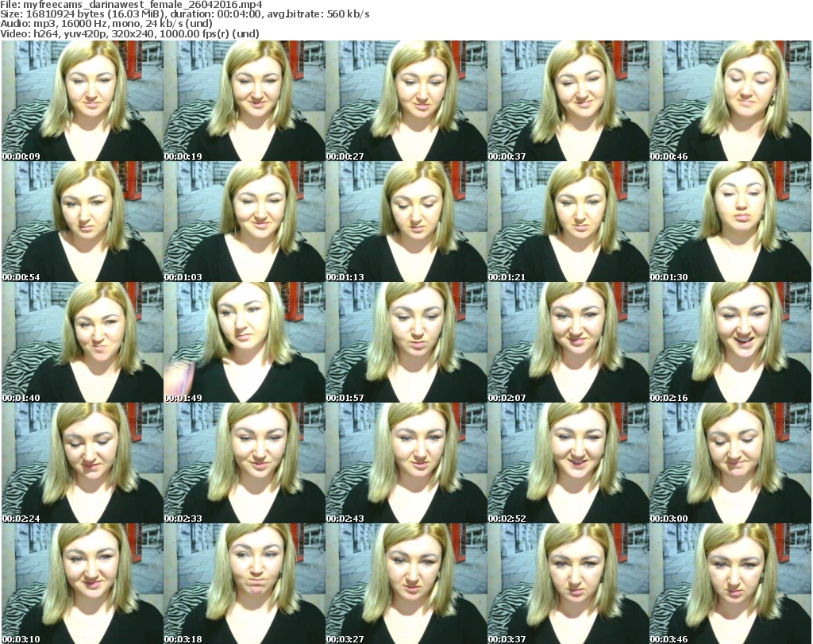The width and height of the screenshot is (813, 644).
Task: View the frame at 00:03:37
Action: tap(568, 584)
